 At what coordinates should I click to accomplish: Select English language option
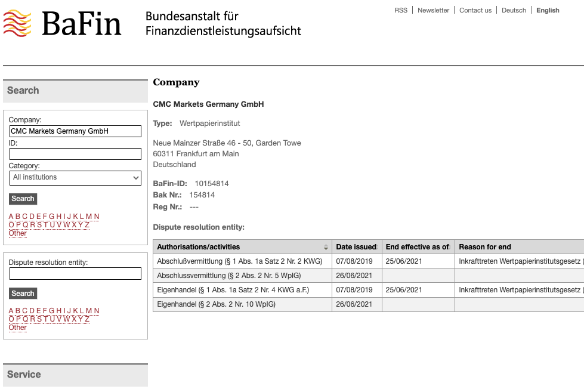point(548,10)
